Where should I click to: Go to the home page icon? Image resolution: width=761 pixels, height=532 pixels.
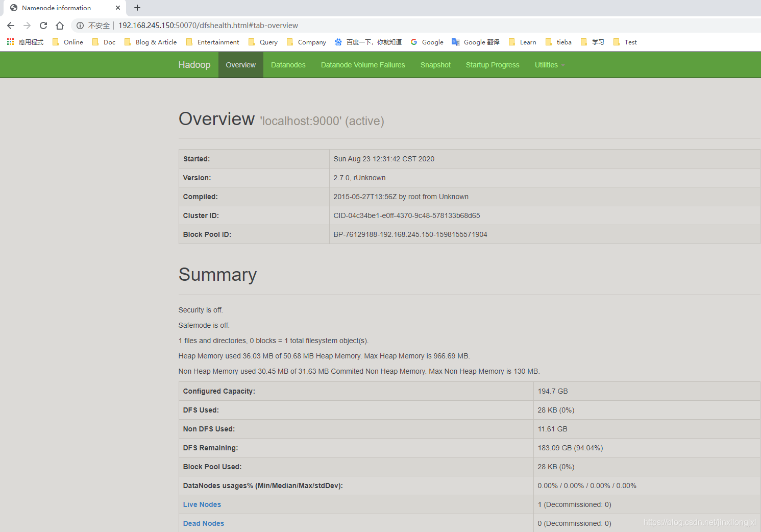[x=60, y=26]
